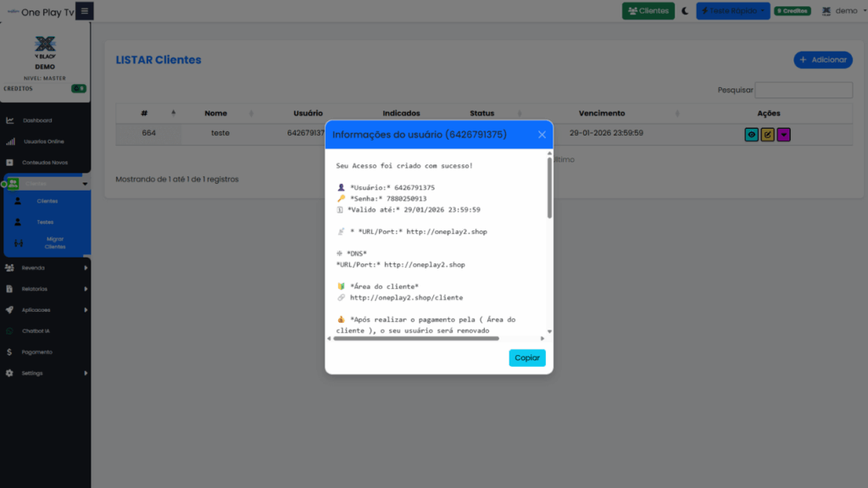Click the Aplicacoes rocket icon

pyautogui.click(x=9, y=310)
